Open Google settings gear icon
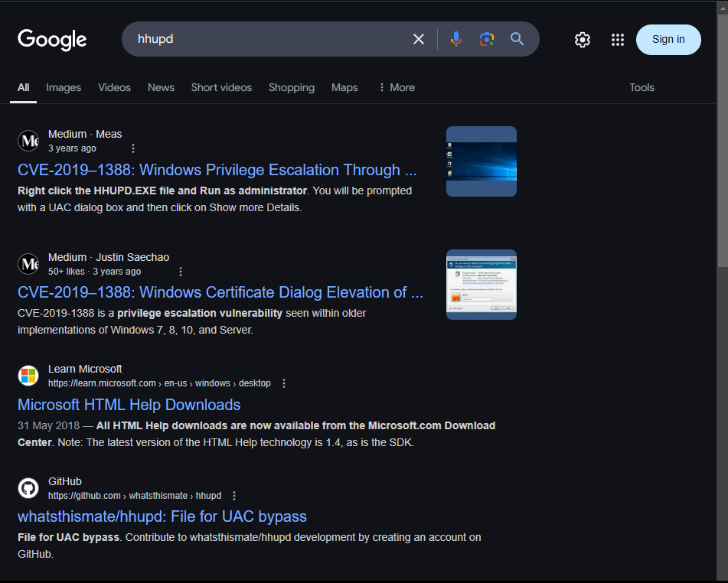728x583 pixels. [583, 40]
